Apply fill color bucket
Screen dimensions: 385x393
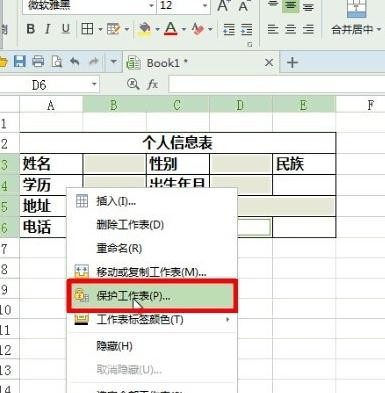pos(145,29)
